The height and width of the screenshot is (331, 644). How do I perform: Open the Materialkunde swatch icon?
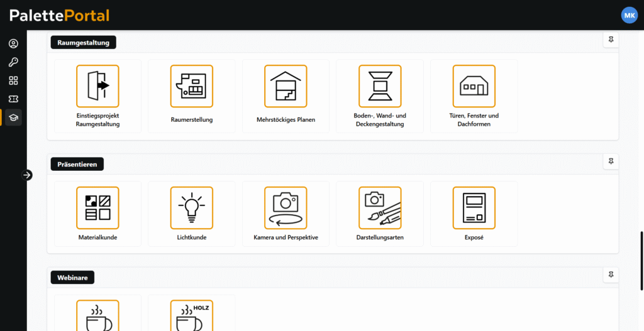(97, 208)
